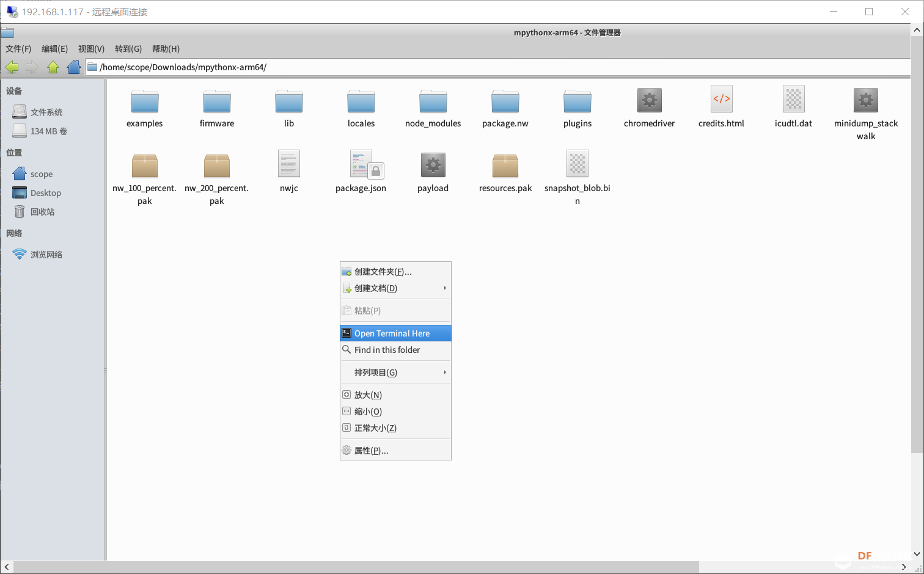Click 创建文件夹(F)... to create folder

click(x=383, y=272)
